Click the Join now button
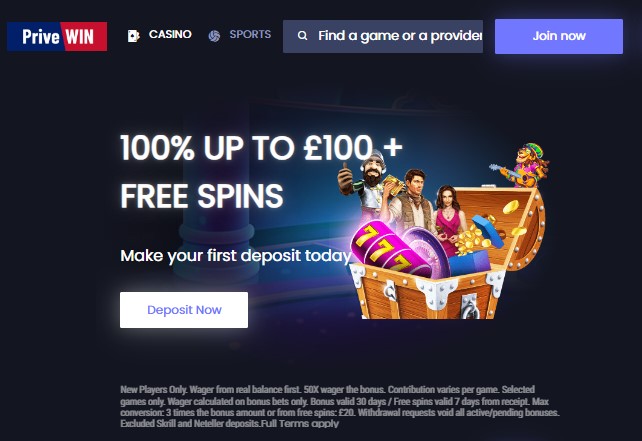Viewport: 642px width, 441px height. click(559, 36)
